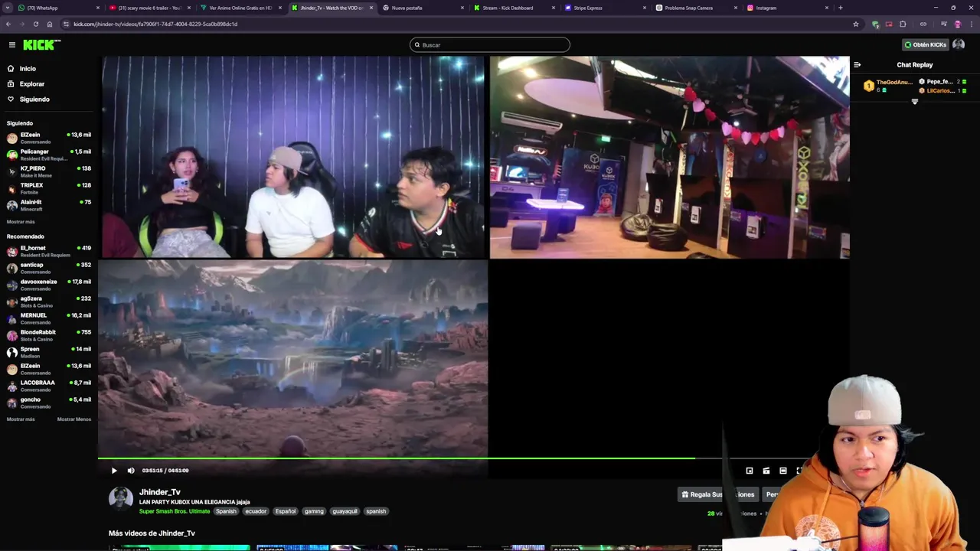Click the browser back arrow
The image size is (980, 551).
(x=8, y=24)
